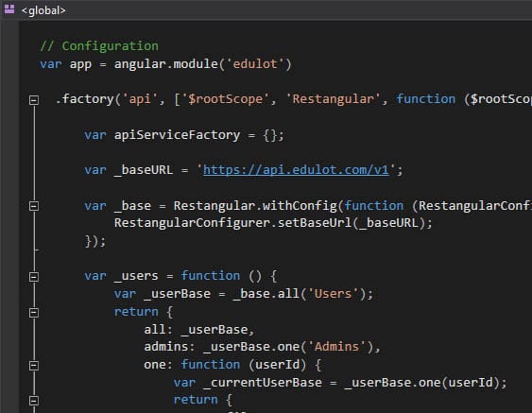The height and width of the screenshot is (413, 532).
Task: Collapse the first return object block
Action: click(x=34, y=312)
